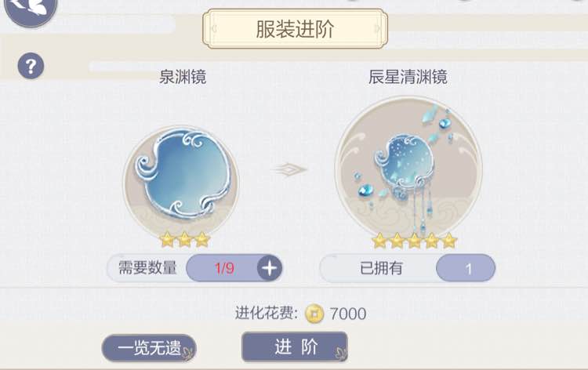Tap the right arrow on title banner
The image size is (588, 370).
377,28
